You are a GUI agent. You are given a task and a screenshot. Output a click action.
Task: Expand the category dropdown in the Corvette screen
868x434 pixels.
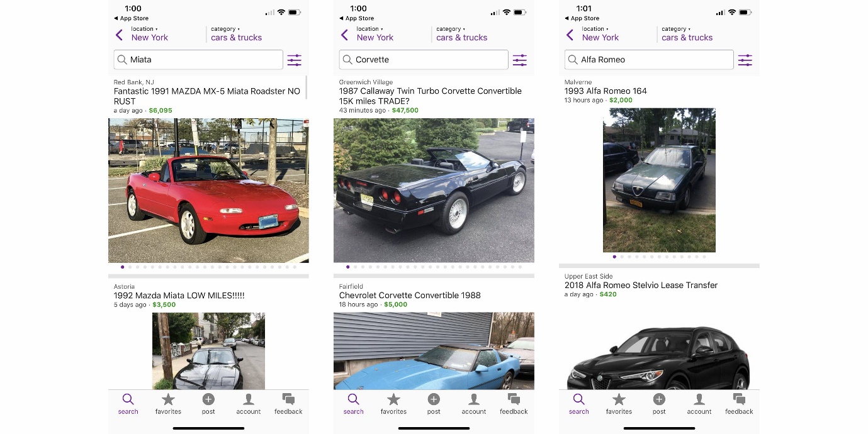pyautogui.click(x=461, y=33)
